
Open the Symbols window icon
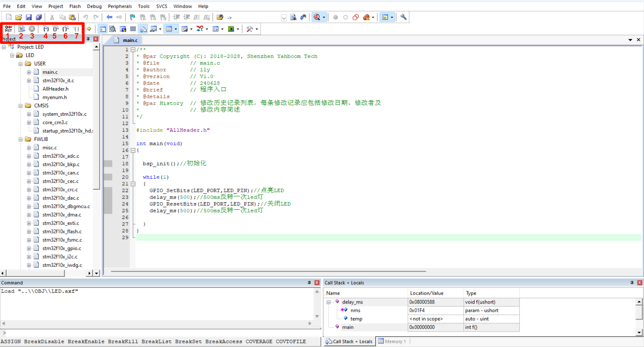click(x=123, y=29)
